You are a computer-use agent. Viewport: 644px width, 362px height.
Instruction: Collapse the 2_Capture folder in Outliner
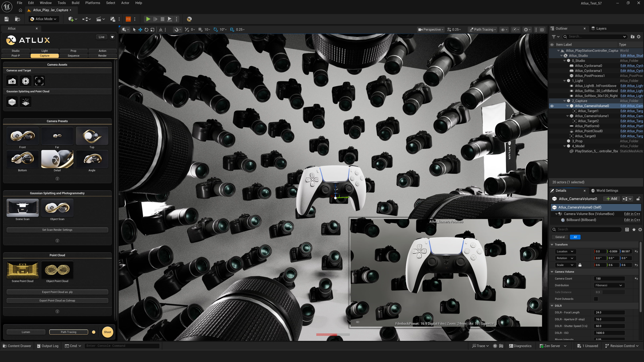click(x=565, y=101)
